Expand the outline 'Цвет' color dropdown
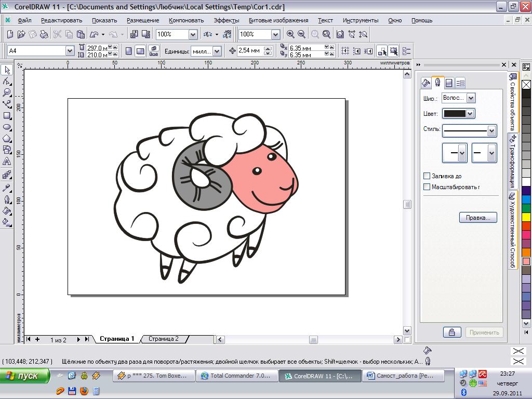This screenshot has width=532, height=399. 470,114
